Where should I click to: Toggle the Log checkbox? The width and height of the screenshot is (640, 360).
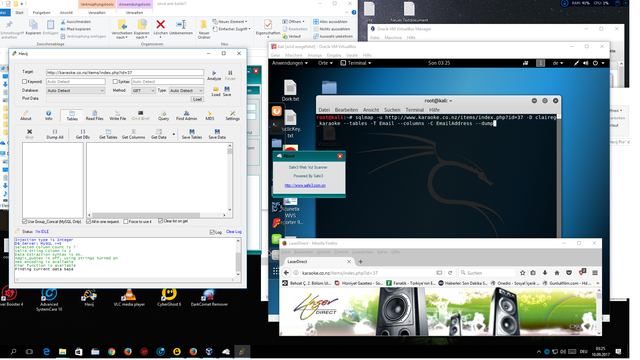pos(212,232)
